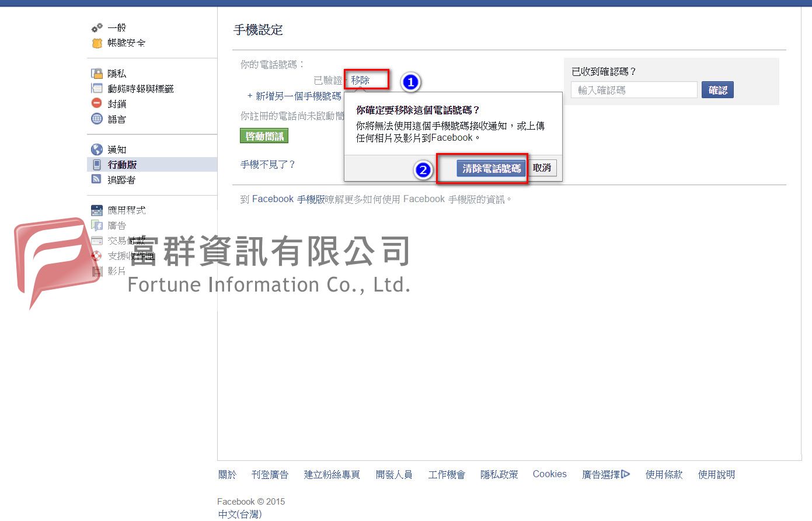The height and width of the screenshot is (521, 812).
Task: Open the 隱私政策 footer link
Action: (x=499, y=474)
